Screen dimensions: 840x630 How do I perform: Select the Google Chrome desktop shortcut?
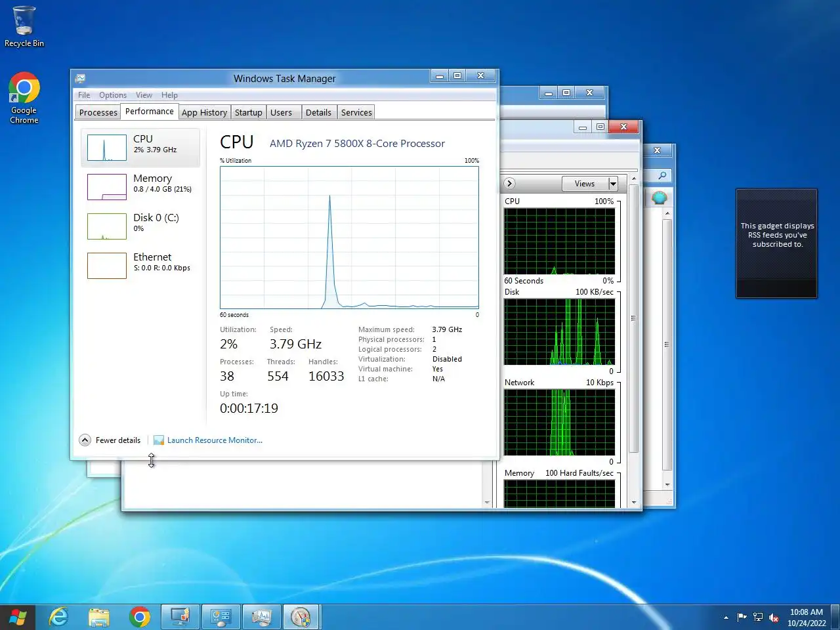tap(24, 98)
